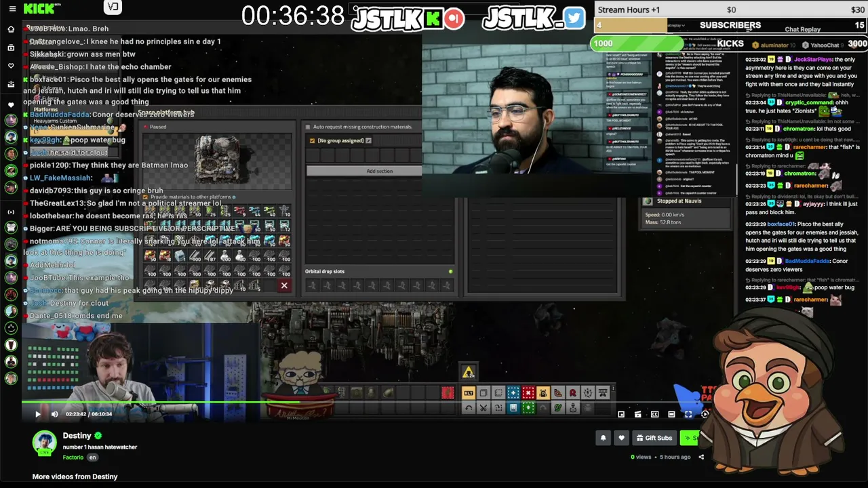868x488 pixels.
Task: Toggle the No group assigned checkbox
Action: (x=312, y=140)
